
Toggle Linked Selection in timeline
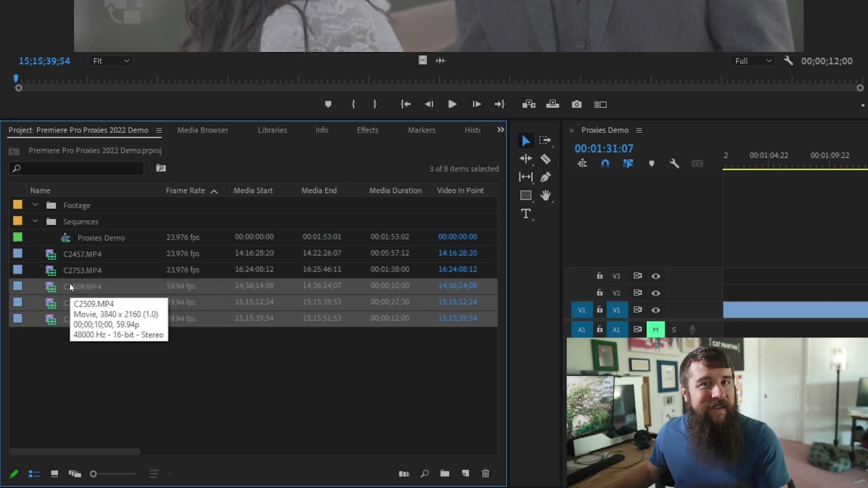point(628,164)
